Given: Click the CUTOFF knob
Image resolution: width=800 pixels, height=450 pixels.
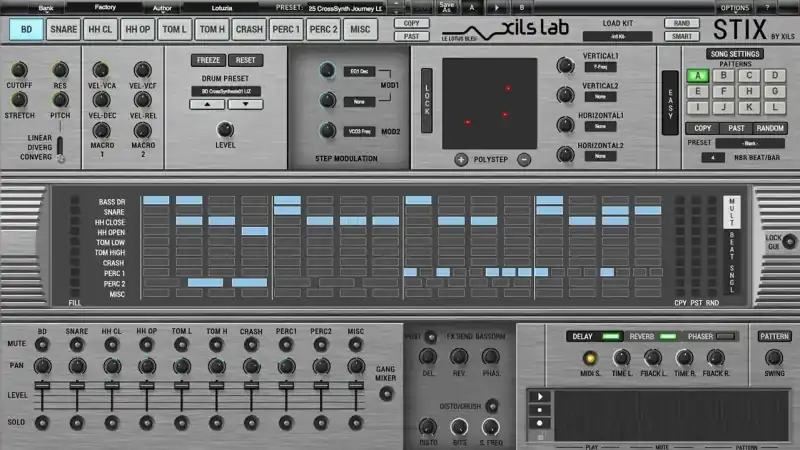Looking at the screenshot, I should pos(19,70).
